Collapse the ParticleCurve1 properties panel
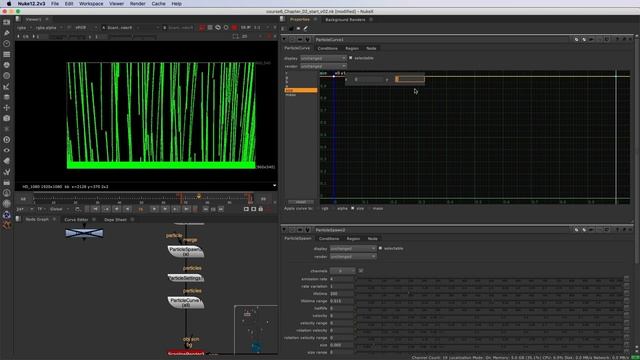The image size is (640, 360). pos(284,40)
